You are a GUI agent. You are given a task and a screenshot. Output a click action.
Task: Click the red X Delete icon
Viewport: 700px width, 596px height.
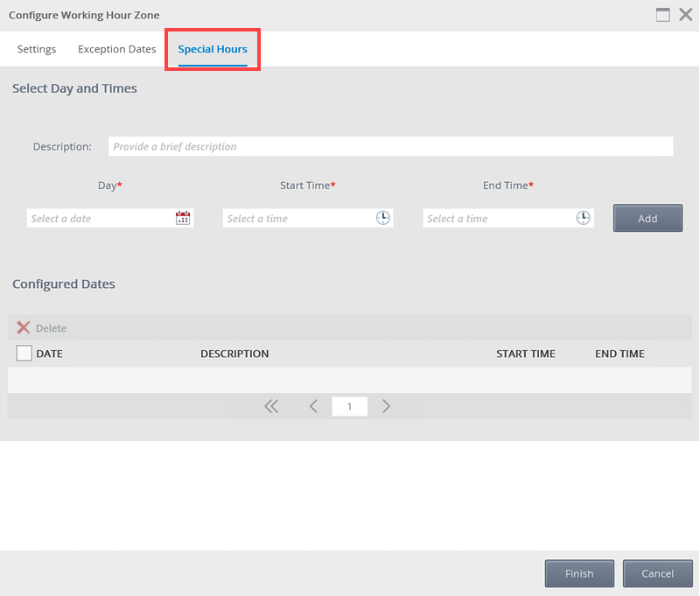(x=24, y=327)
